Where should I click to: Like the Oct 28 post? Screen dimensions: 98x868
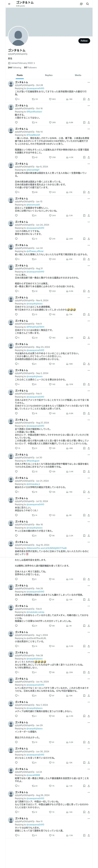(x=52, y=99)
